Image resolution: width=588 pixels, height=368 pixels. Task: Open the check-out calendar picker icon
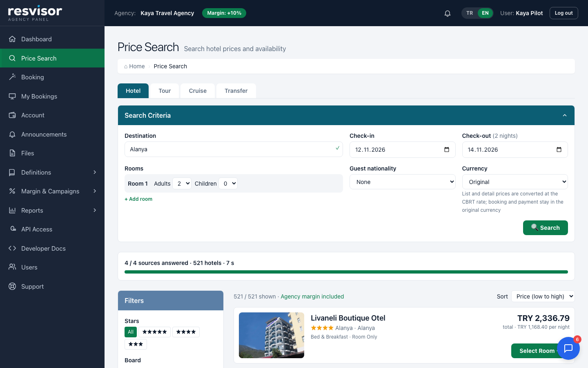point(559,150)
